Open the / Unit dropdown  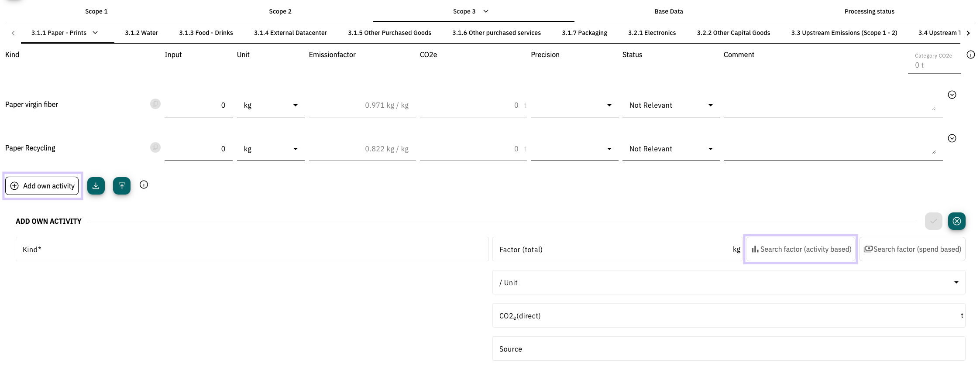coord(728,283)
